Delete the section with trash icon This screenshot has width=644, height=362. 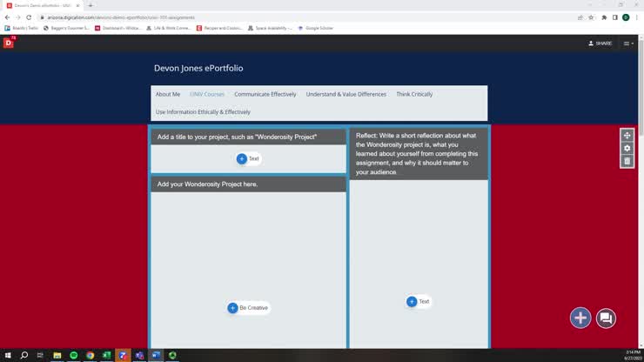[x=627, y=161]
